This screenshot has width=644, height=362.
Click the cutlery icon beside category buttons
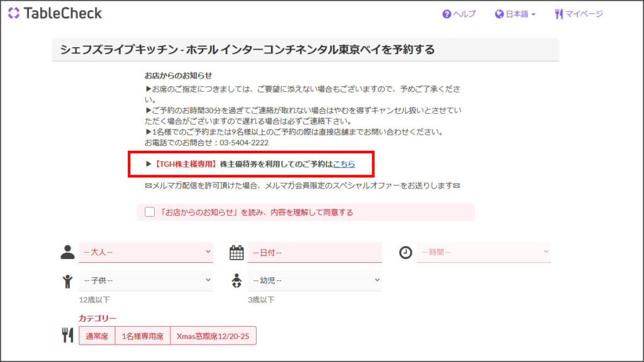67,336
